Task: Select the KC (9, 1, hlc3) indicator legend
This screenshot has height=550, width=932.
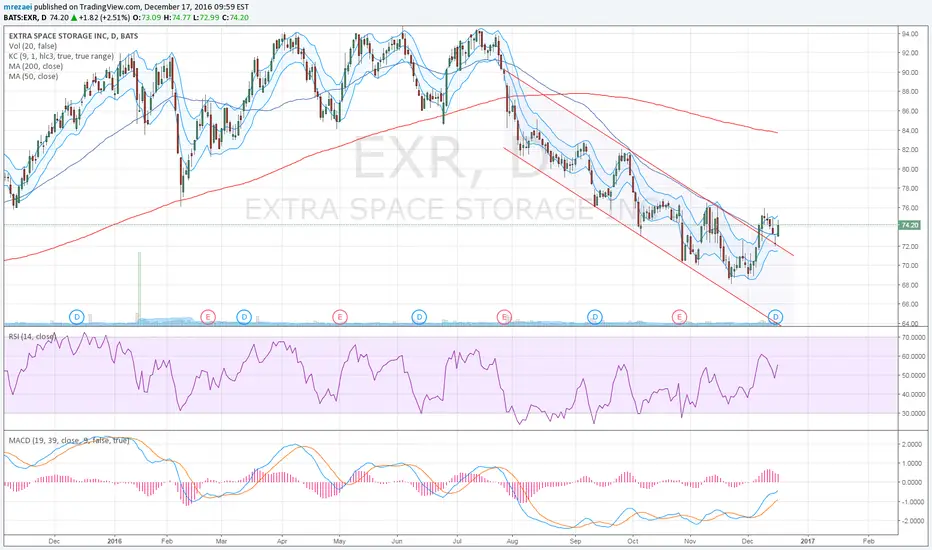Action: point(61,56)
